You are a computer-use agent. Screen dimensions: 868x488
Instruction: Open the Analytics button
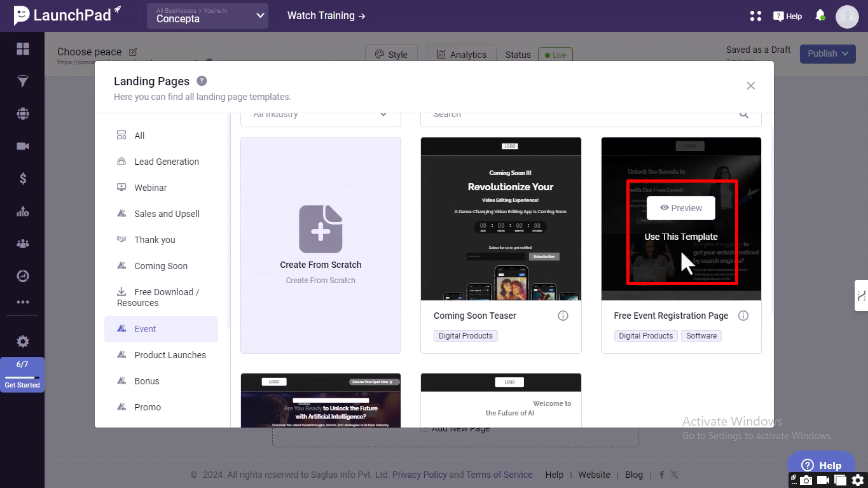coord(461,55)
